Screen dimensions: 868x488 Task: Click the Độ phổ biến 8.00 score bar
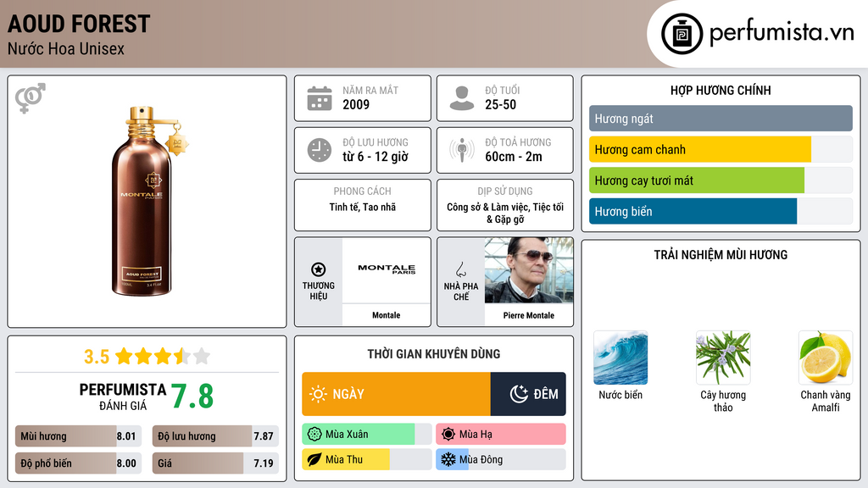[78, 463]
